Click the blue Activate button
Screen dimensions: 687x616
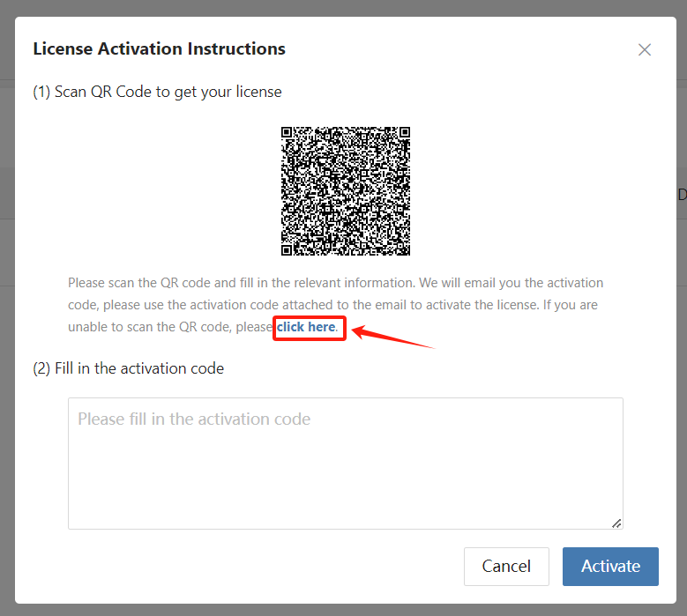click(x=610, y=566)
